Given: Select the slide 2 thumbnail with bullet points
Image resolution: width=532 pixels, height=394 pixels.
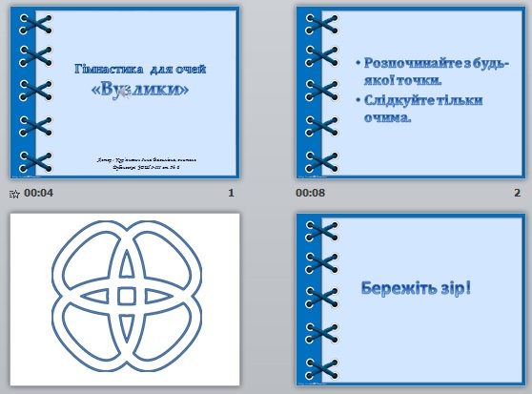Looking at the screenshot, I should tap(411, 93).
